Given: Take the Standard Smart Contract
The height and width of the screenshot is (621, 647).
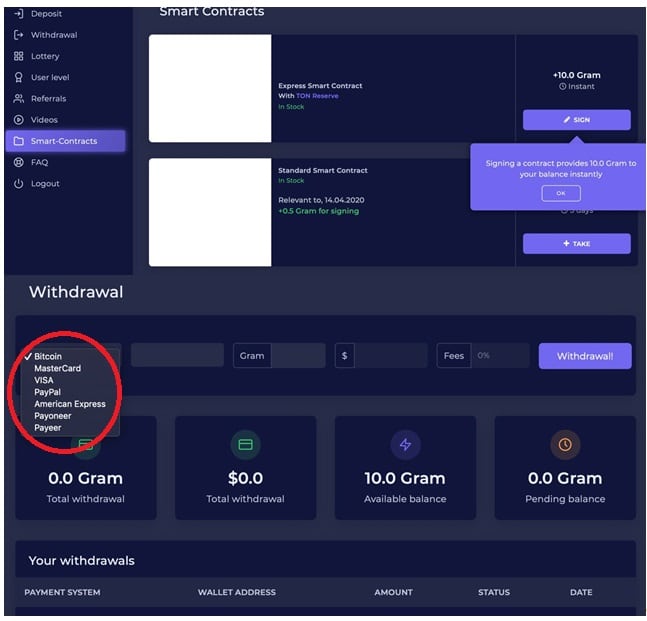Looking at the screenshot, I should point(576,244).
